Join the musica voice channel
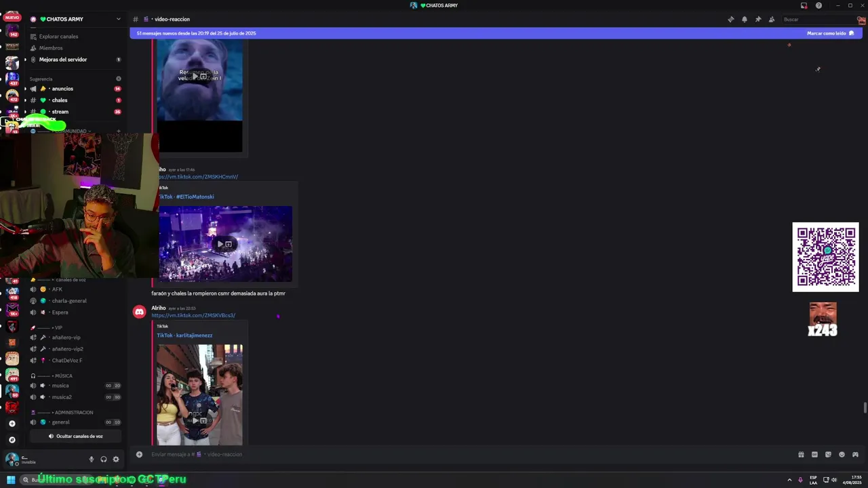 click(x=75, y=386)
